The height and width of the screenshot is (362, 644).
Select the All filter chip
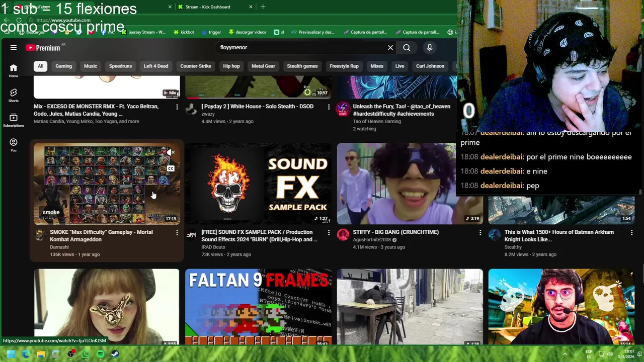(40, 66)
